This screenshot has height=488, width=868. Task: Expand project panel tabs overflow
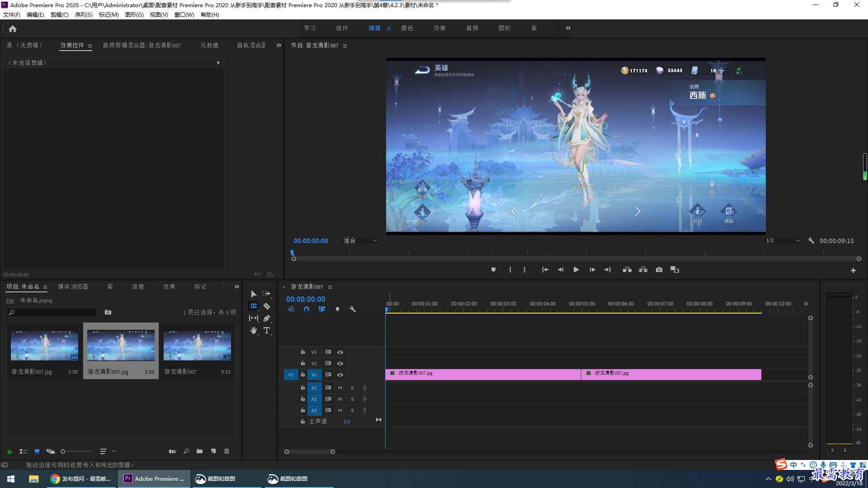coord(236,286)
